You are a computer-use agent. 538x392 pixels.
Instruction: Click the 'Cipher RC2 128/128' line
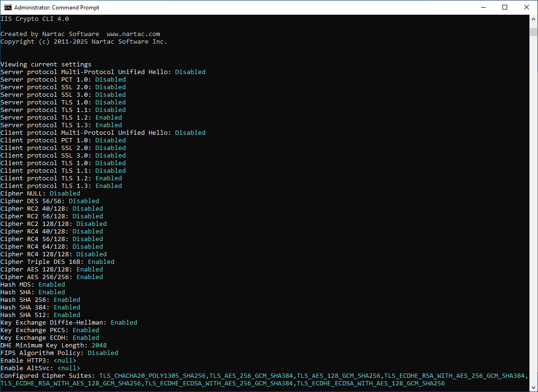click(54, 224)
